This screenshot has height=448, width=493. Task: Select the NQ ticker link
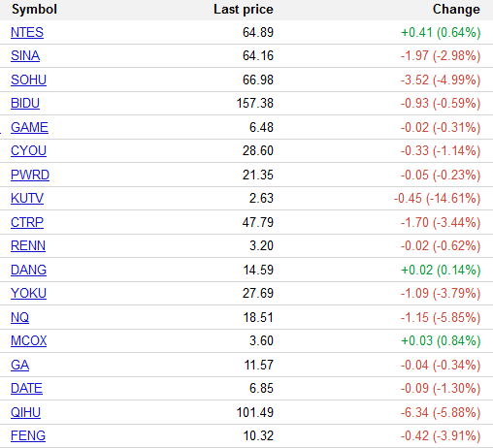pos(19,317)
